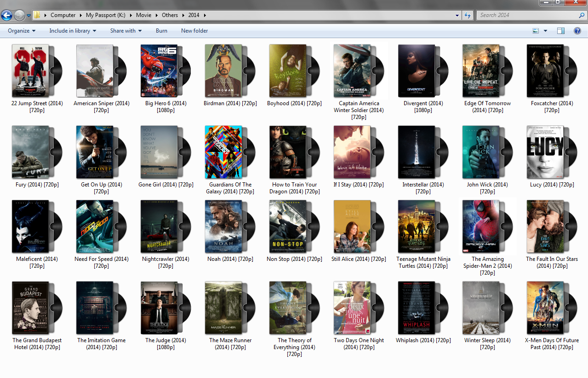Click the Burn toolbar button
This screenshot has width=588, height=378.
coord(161,31)
